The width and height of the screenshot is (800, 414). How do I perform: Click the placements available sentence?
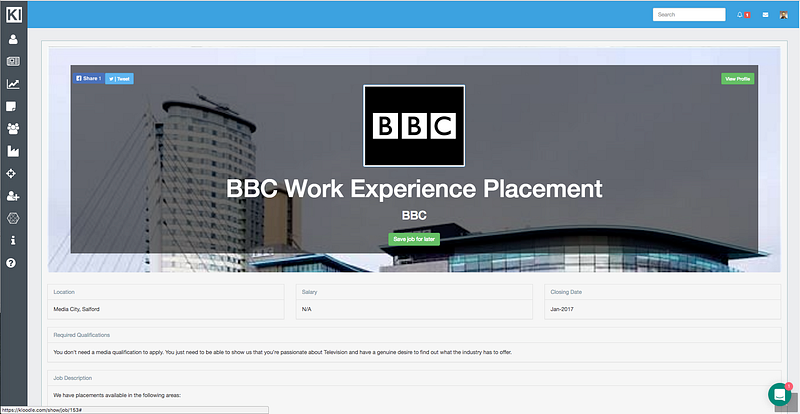(x=117, y=395)
